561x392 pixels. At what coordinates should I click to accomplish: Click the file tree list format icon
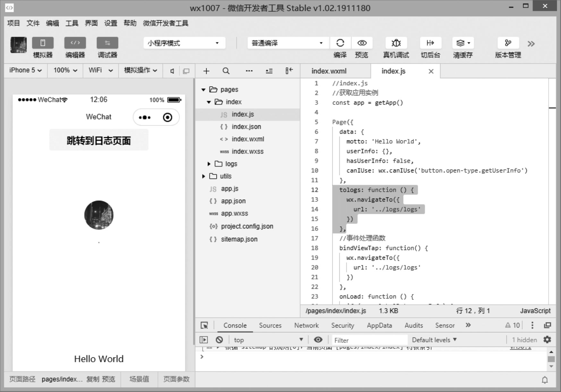tap(269, 71)
